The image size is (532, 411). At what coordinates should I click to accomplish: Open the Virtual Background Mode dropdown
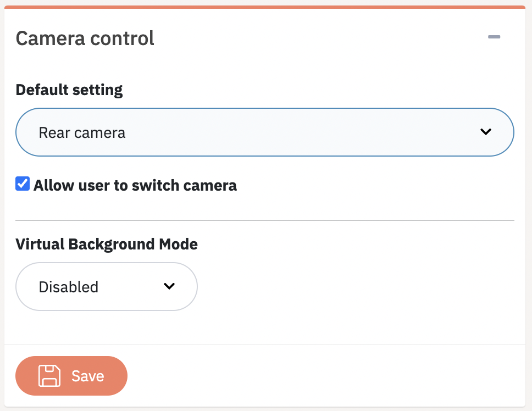pos(107,287)
